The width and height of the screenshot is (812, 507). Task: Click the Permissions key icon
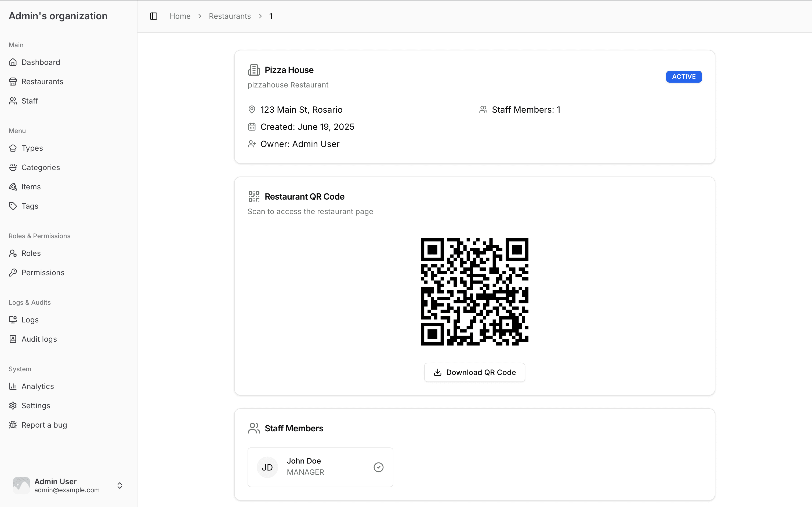(13, 273)
